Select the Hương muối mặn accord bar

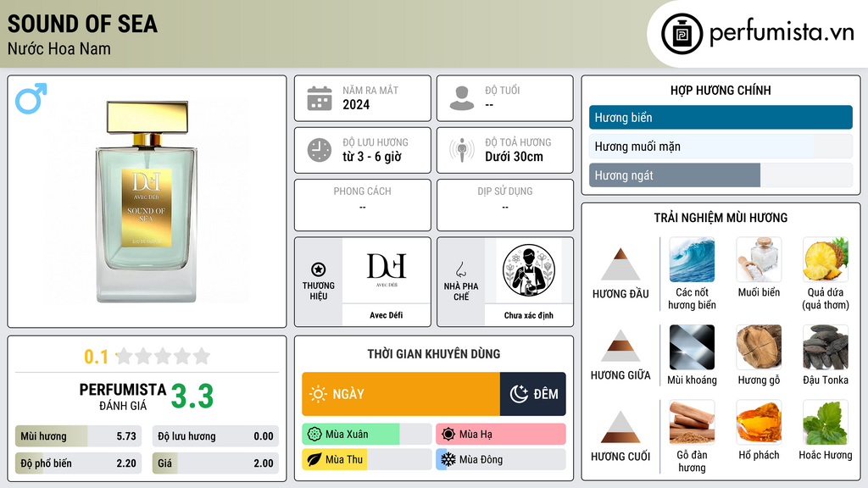coord(721,147)
